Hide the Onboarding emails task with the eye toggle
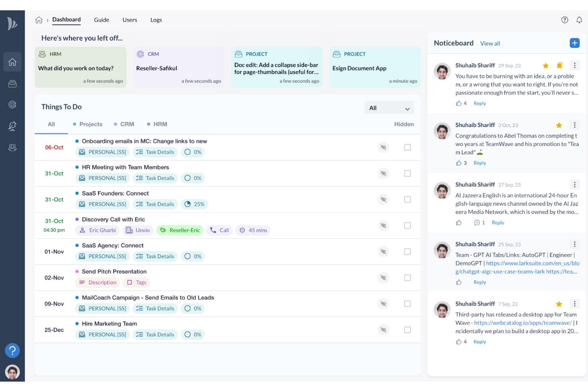The height and width of the screenshot is (392, 588). [383, 147]
